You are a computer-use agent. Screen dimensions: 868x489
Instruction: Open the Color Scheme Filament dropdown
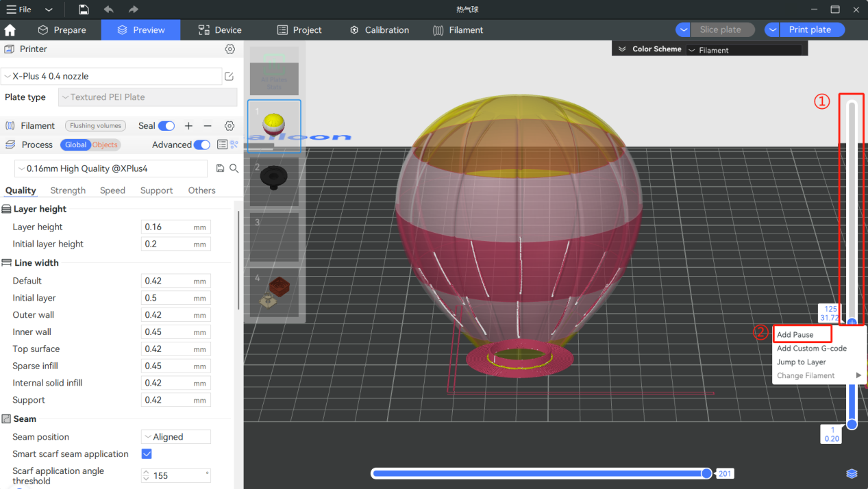tap(744, 50)
